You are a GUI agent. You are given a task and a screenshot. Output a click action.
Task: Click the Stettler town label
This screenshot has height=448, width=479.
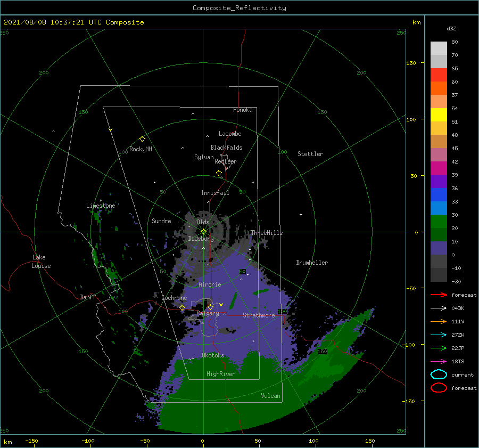(310, 154)
